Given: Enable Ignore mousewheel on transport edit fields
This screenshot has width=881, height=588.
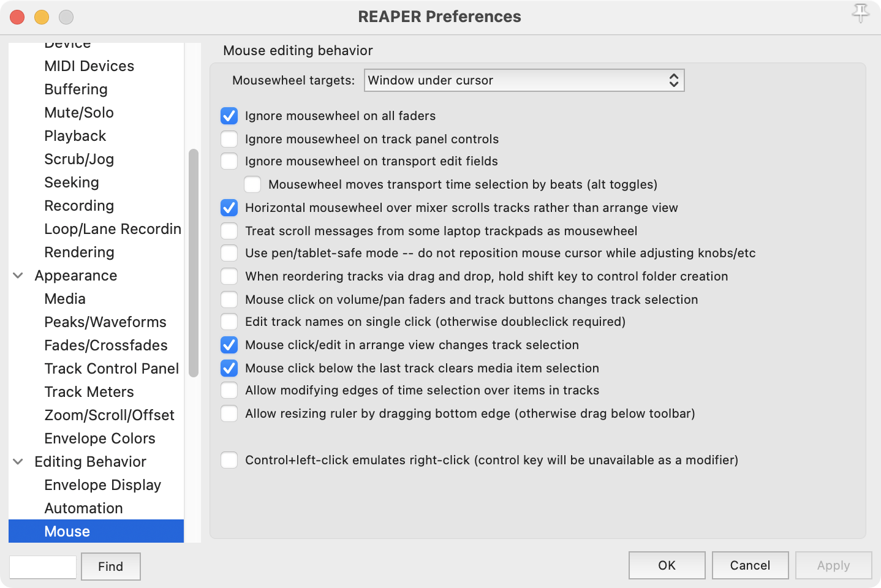Looking at the screenshot, I should click(x=229, y=161).
